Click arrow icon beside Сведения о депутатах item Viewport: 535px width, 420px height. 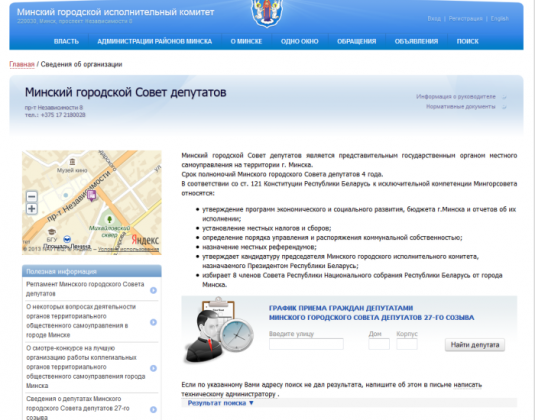pyautogui.click(x=153, y=409)
